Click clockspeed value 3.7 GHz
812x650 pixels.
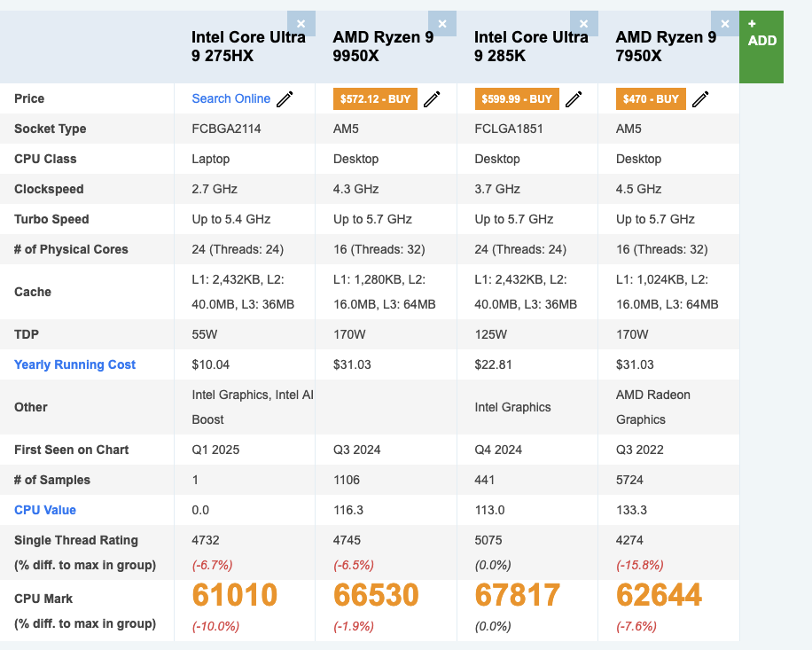click(x=497, y=189)
